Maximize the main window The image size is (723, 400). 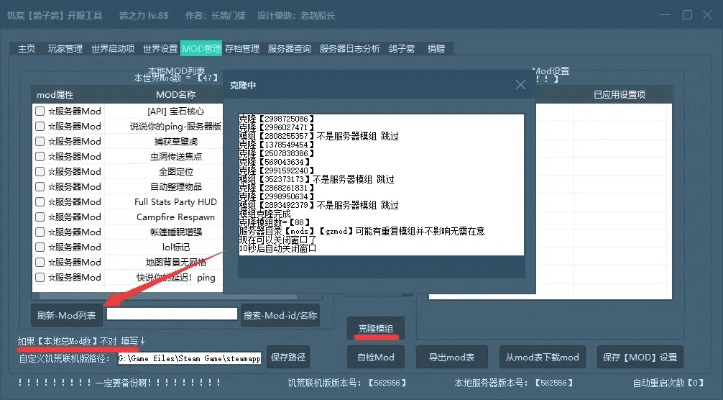687,15
